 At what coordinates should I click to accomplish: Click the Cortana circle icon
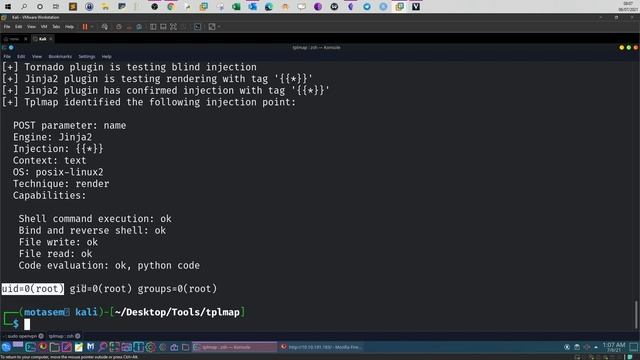pyautogui.click(x=40, y=7)
